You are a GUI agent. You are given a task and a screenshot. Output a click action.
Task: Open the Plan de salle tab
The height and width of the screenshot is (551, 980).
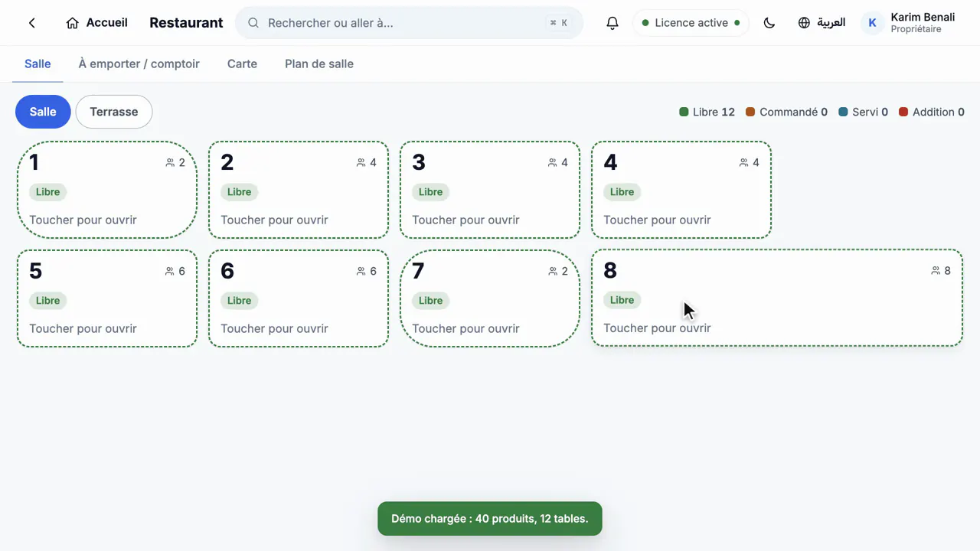click(319, 64)
